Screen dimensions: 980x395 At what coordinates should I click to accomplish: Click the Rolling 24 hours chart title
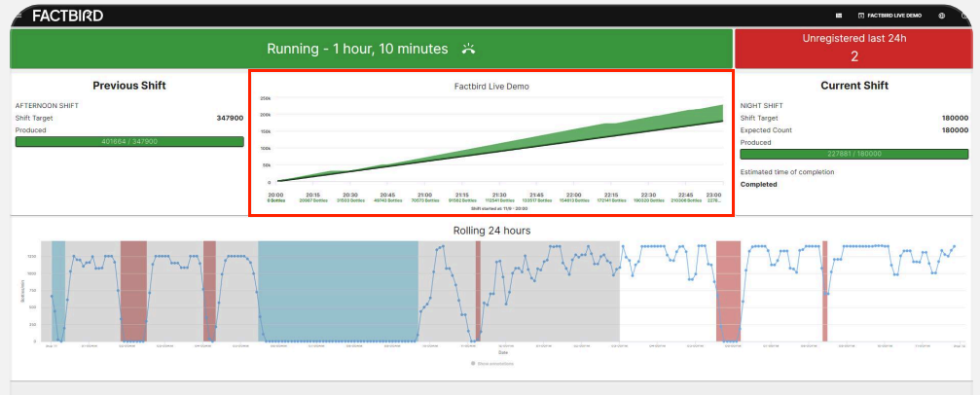[x=491, y=231]
